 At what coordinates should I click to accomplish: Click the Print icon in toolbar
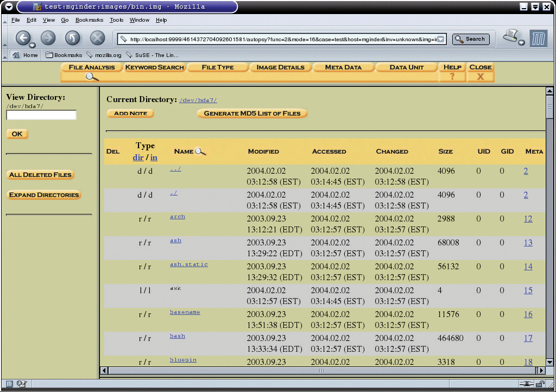[510, 35]
